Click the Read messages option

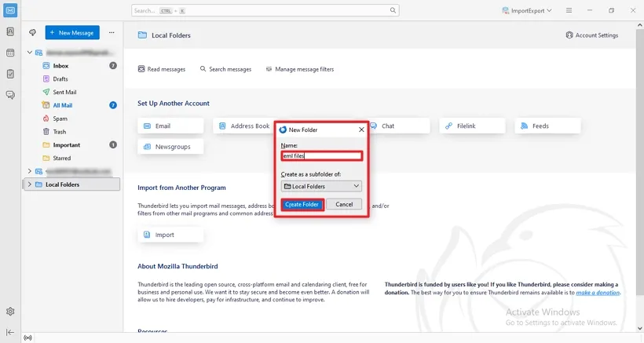(162, 69)
